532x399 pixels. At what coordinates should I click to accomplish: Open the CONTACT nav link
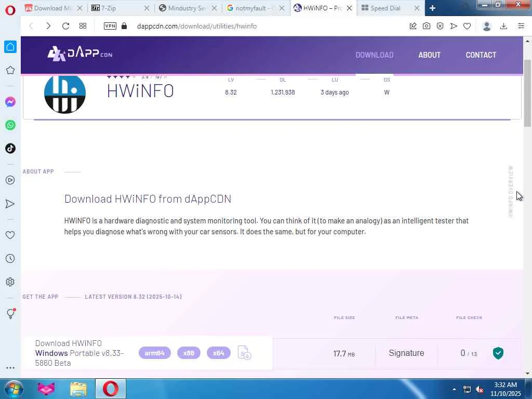pyautogui.click(x=481, y=55)
